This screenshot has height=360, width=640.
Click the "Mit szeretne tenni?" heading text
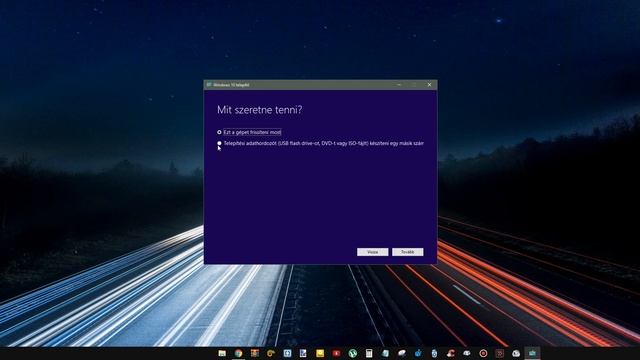(x=259, y=110)
